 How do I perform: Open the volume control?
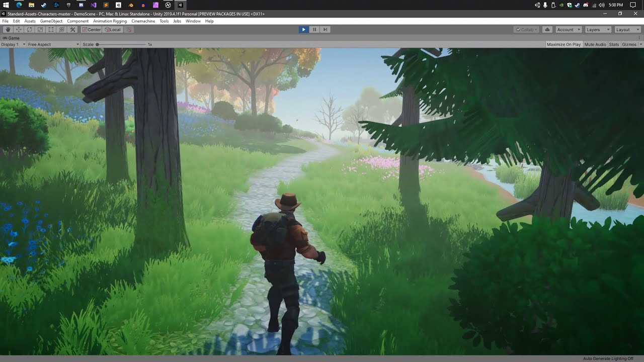point(601,5)
